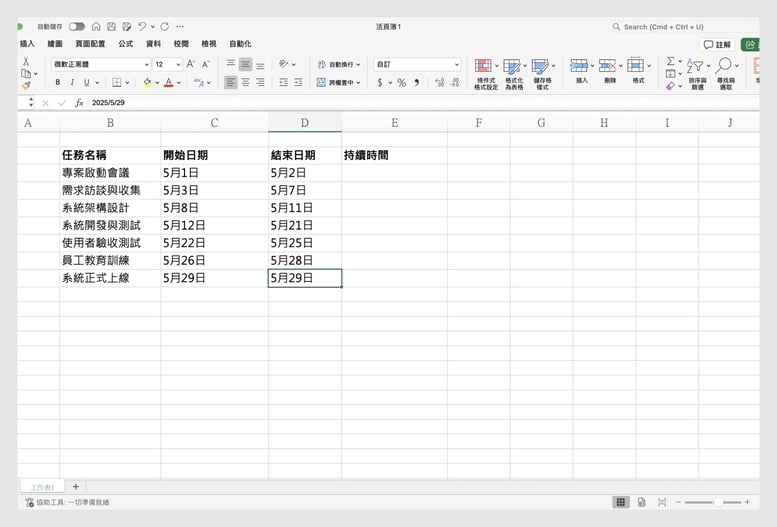Click the fx insert function icon
Image resolution: width=777 pixels, height=527 pixels.
click(79, 103)
